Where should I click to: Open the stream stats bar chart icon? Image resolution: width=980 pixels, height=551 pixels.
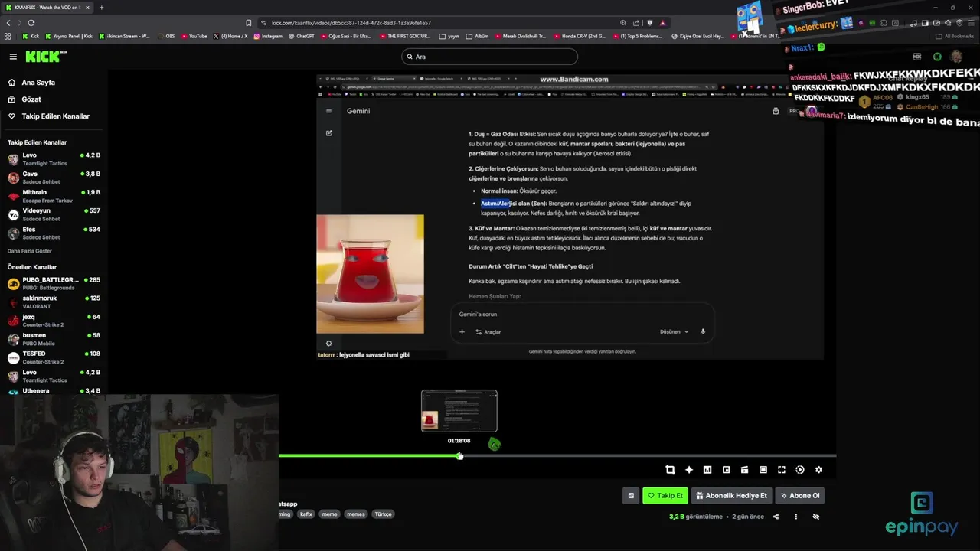(x=707, y=470)
